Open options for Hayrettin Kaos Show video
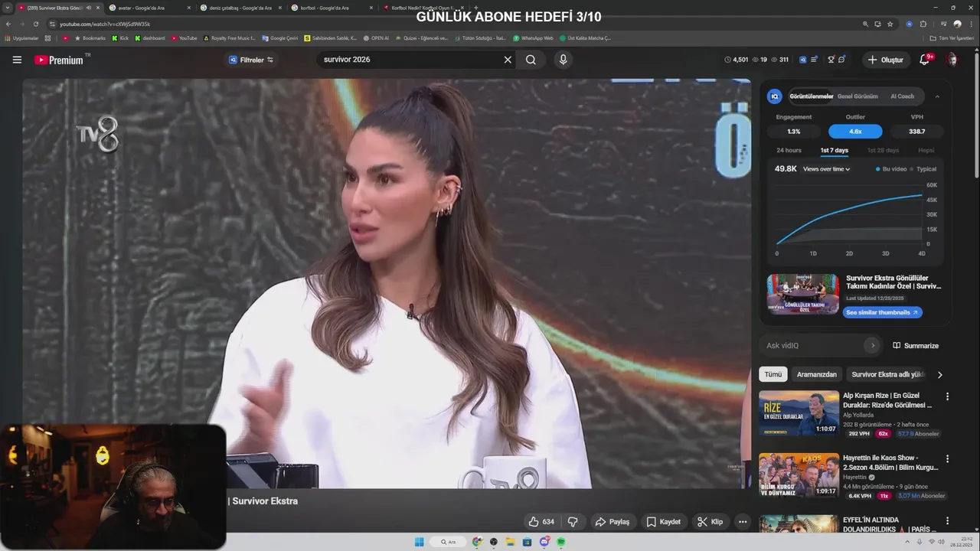Screen dimensions: 980x551 [x=947, y=459]
